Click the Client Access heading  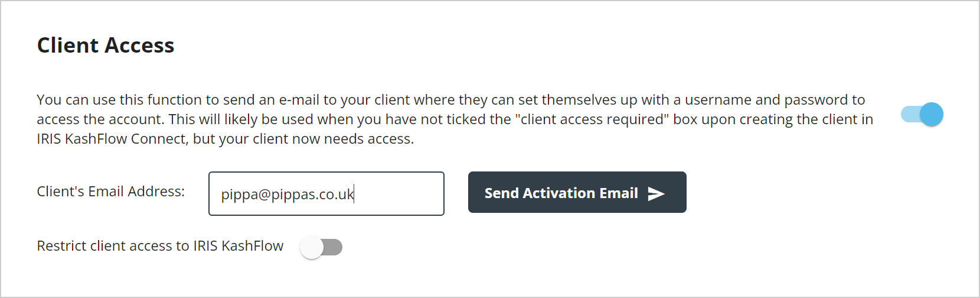click(106, 46)
